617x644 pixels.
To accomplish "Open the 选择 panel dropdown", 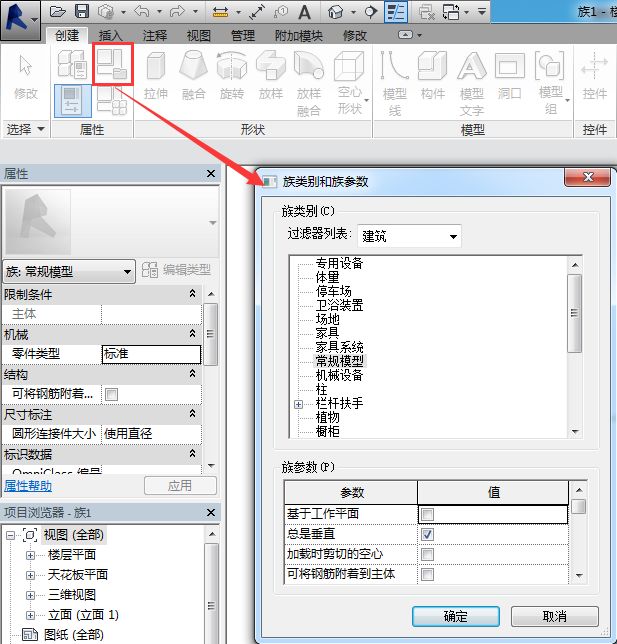I will pyautogui.click(x=25, y=130).
